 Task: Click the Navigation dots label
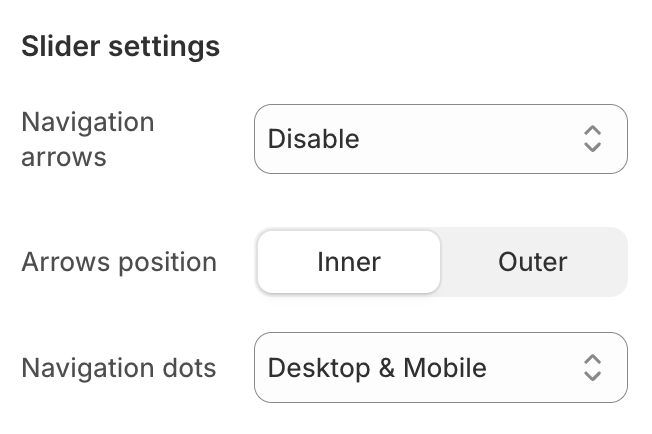[x=119, y=368]
